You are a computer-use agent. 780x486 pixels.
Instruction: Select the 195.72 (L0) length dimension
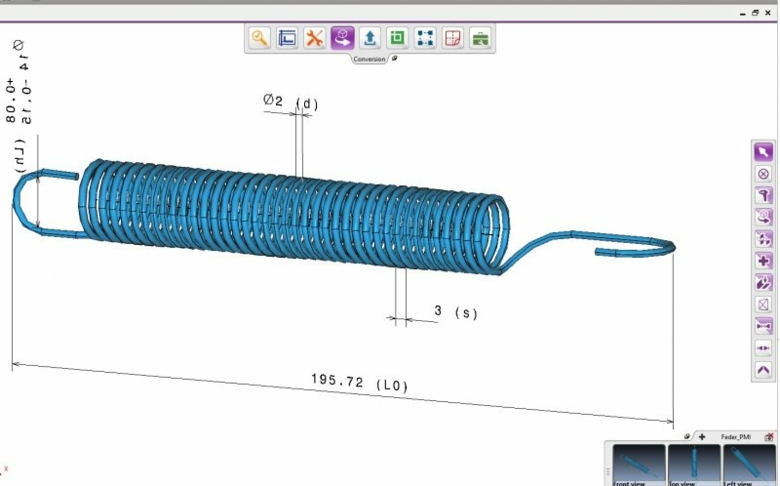tap(359, 383)
